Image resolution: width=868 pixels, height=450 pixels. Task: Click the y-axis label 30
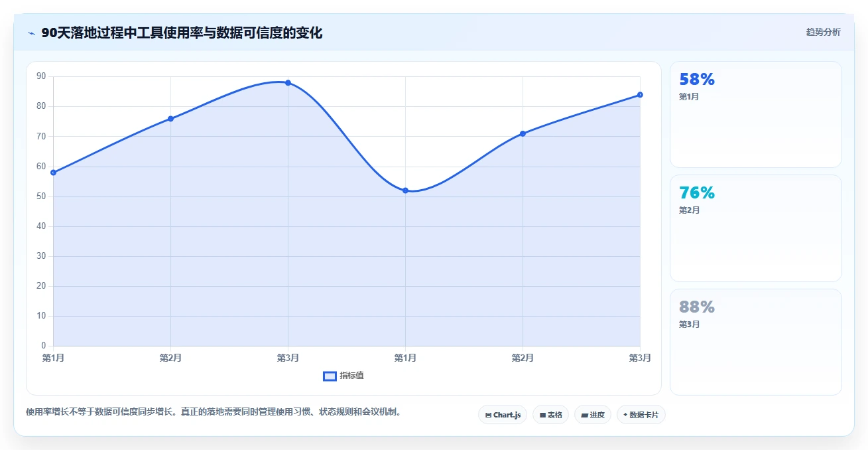click(41, 256)
